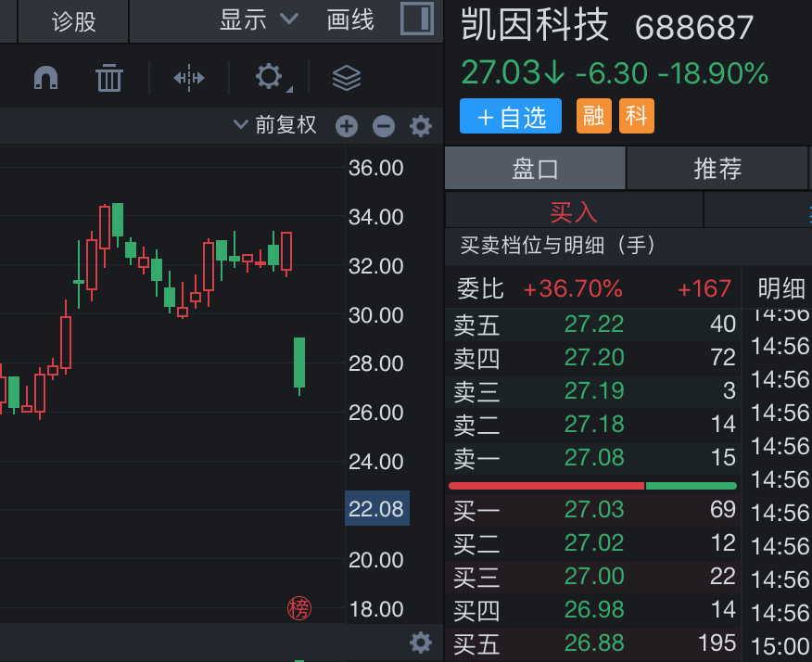
Task: Click the trash bin delete-drawings icon
Action: pyautogui.click(x=109, y=78)
